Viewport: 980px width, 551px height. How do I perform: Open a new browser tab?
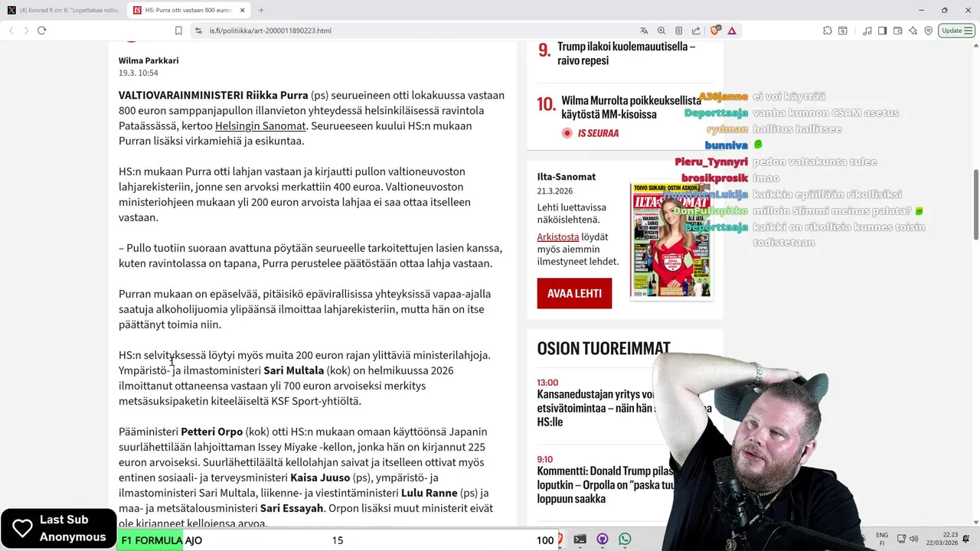pos(261,10)
